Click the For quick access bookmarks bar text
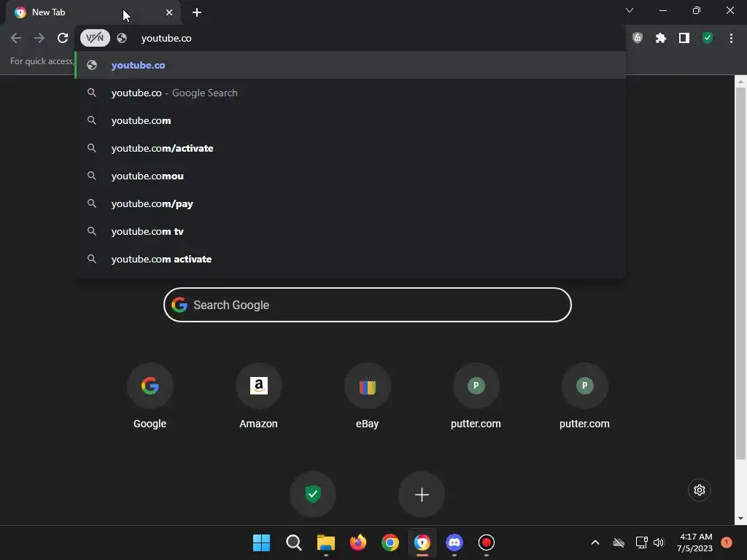The image size is (747, 560). 42,61
